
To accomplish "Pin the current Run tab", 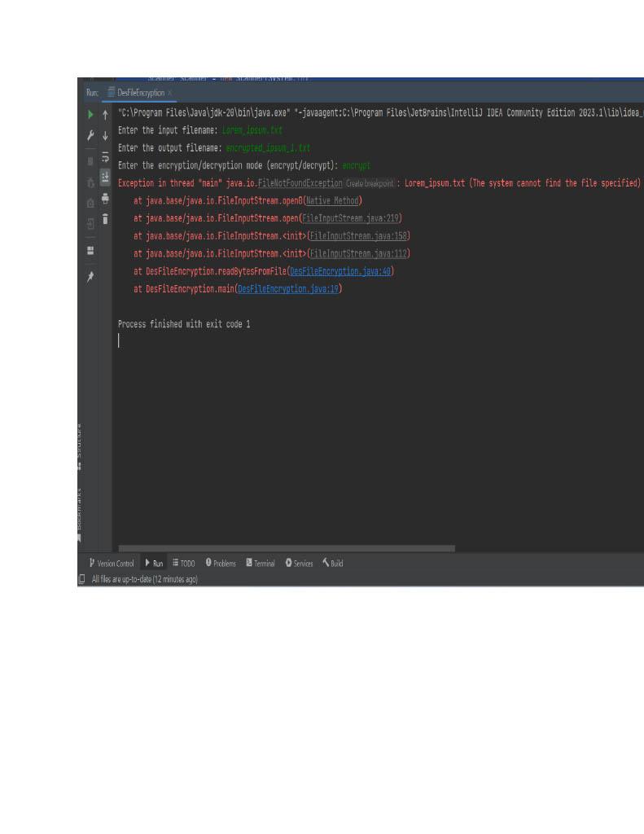I will click(x=90, y=277).
